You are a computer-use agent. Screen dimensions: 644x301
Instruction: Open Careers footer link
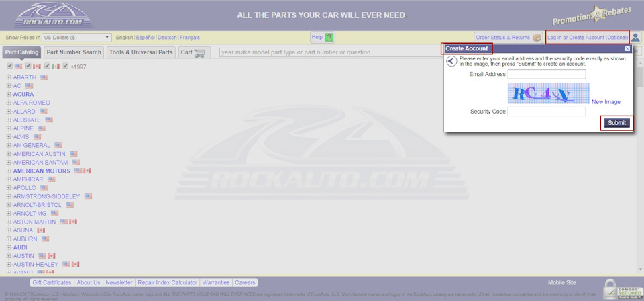(246, 282)
